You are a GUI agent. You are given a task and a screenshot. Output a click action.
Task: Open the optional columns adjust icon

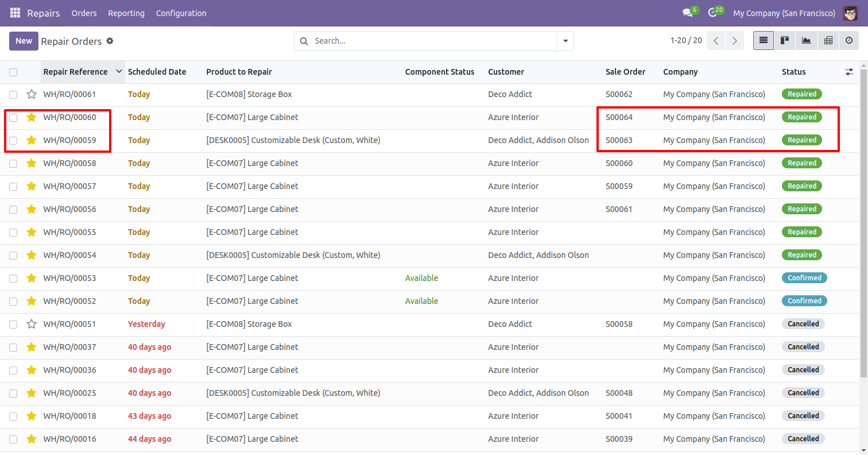(850, 72)
